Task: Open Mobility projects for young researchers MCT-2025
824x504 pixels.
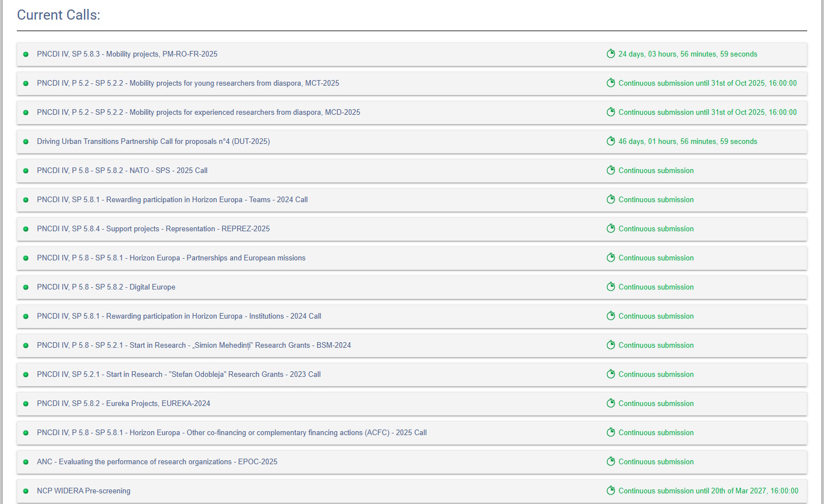Action: 188,83
